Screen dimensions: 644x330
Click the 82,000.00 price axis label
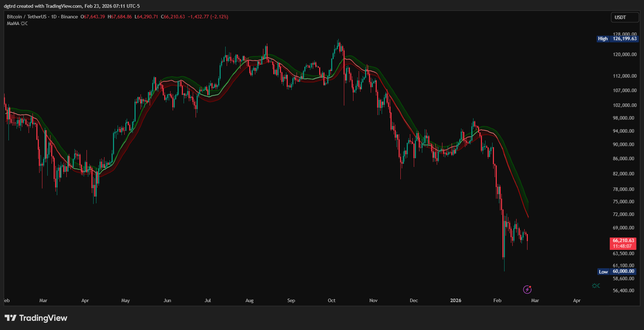(624, 174)
